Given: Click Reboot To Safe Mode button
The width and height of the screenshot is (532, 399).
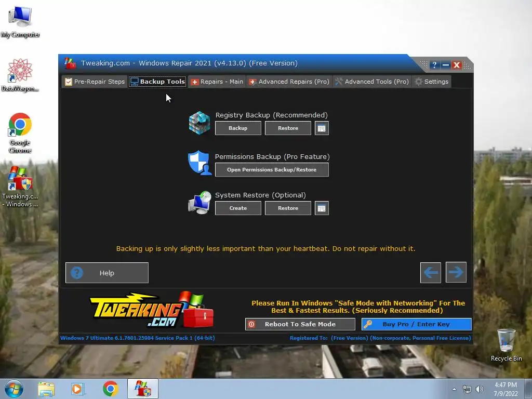Looking at the screenshot, I should (x=300, y=324).
